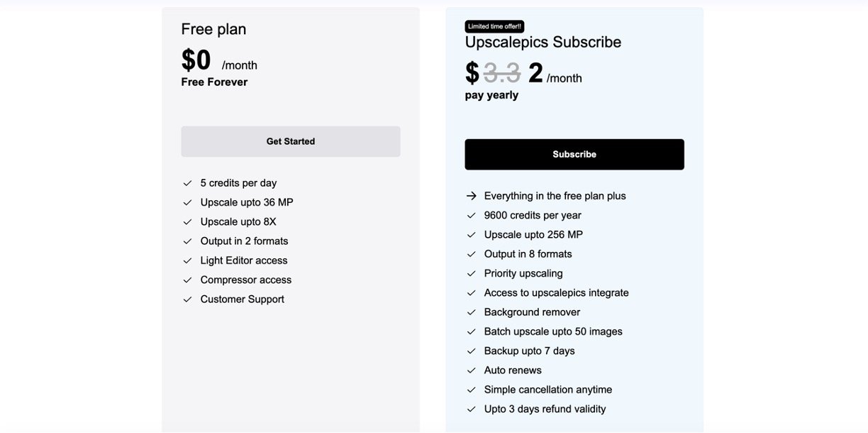Click checkmark next to Upto 3 days refund validity
Viewport: 868px width, 433px height.
pyautogui.click(x=471, y=409)
